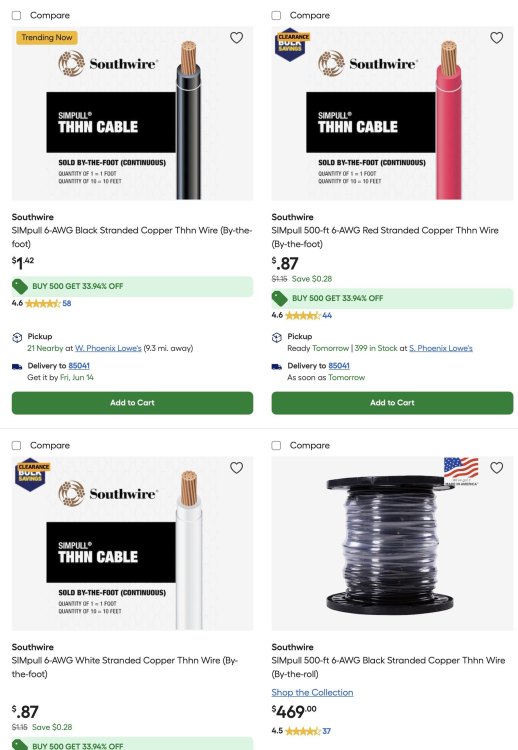518x750 pixels.
Task: Favorite the black THHN wire with heart icon
Action: [x=236, y=37]
